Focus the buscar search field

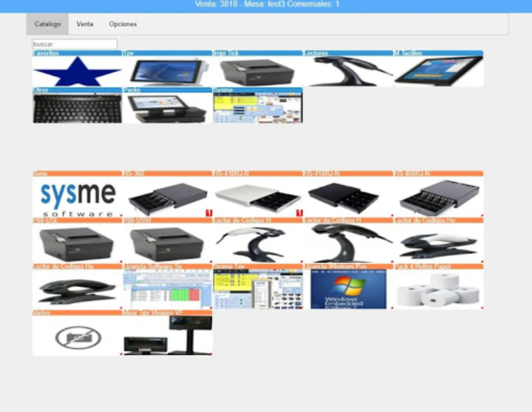(75, 44)
